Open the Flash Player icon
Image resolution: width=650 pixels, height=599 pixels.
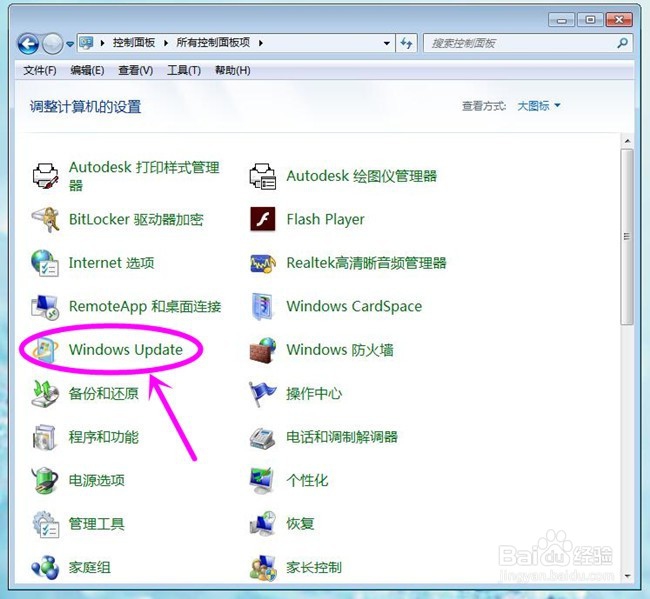pos(263,219)
